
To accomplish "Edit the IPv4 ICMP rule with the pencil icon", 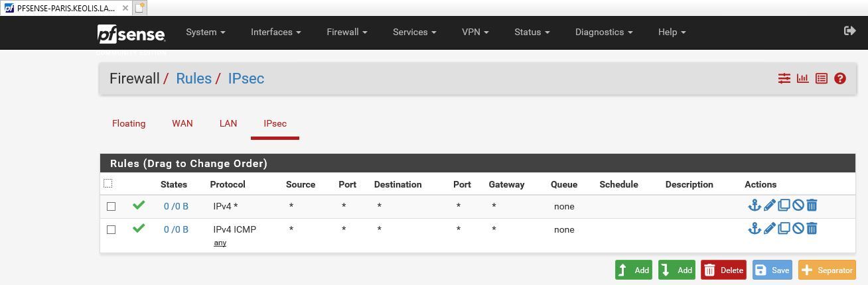I will click(769, 229).
